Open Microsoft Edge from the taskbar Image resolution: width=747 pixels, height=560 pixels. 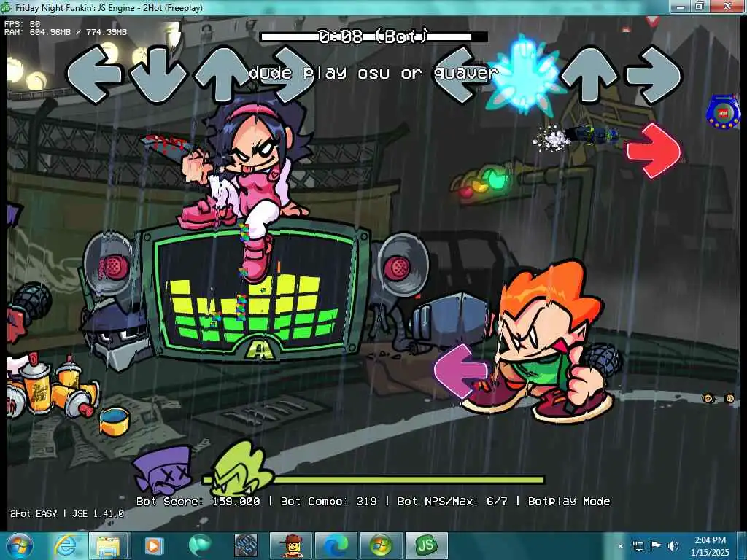336,545
